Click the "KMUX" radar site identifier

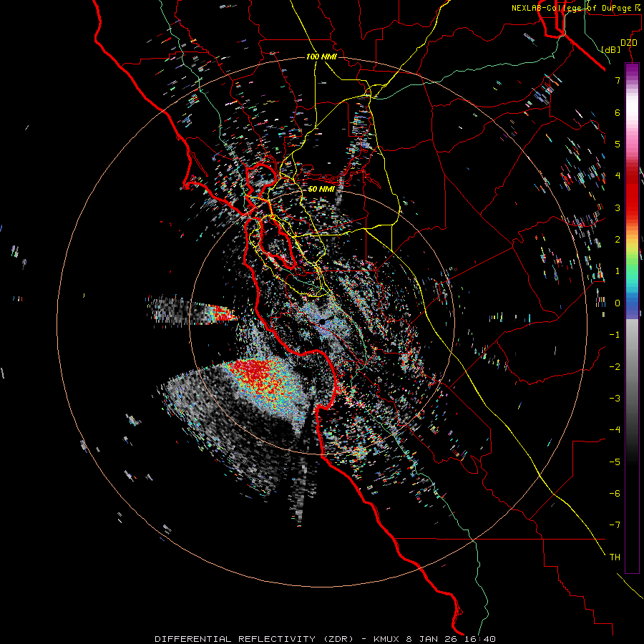(x=388, y=639)
